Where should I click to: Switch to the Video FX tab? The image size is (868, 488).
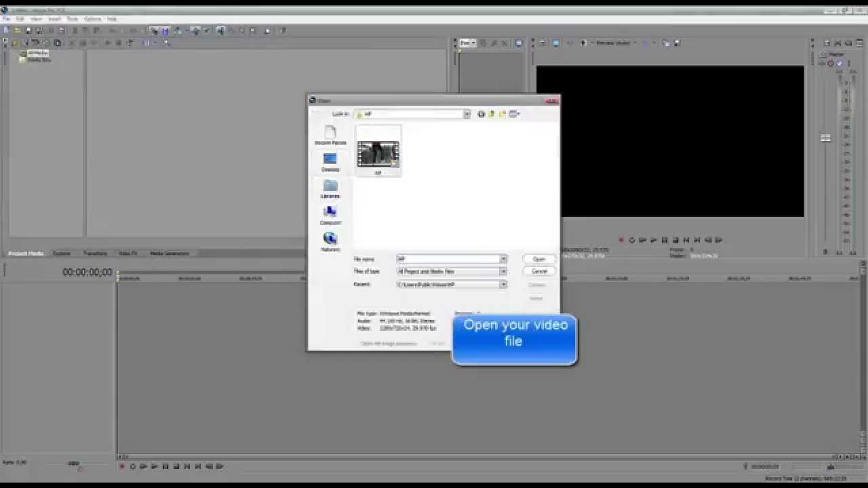pyautogui.click(x=128, y=253)
